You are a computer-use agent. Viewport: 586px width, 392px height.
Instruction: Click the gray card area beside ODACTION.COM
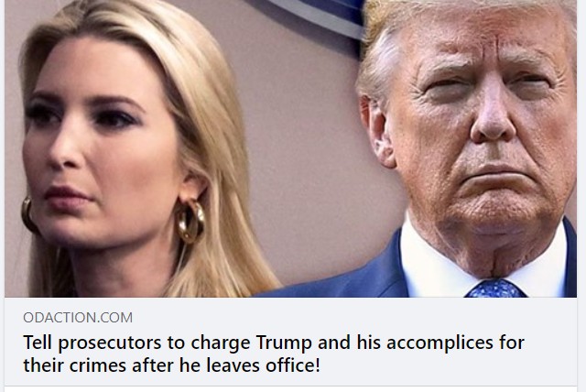coord(355,318)
